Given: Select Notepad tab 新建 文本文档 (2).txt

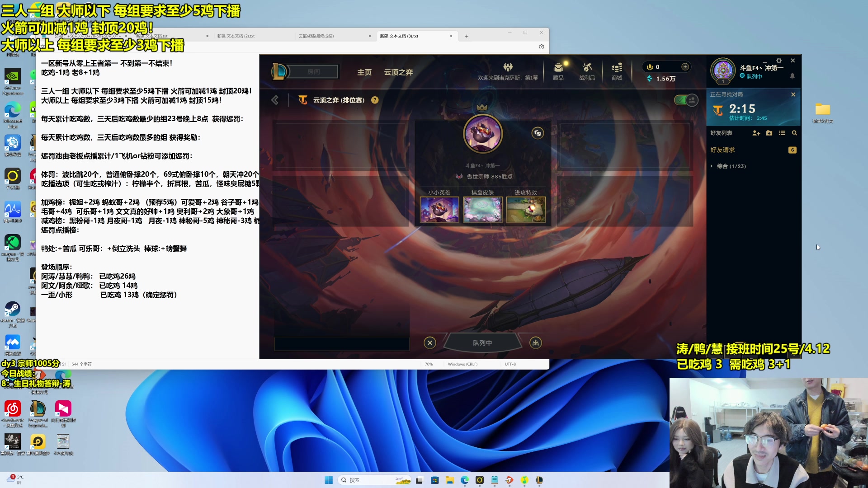Looking at the screenshot, I should click(236, 36).
